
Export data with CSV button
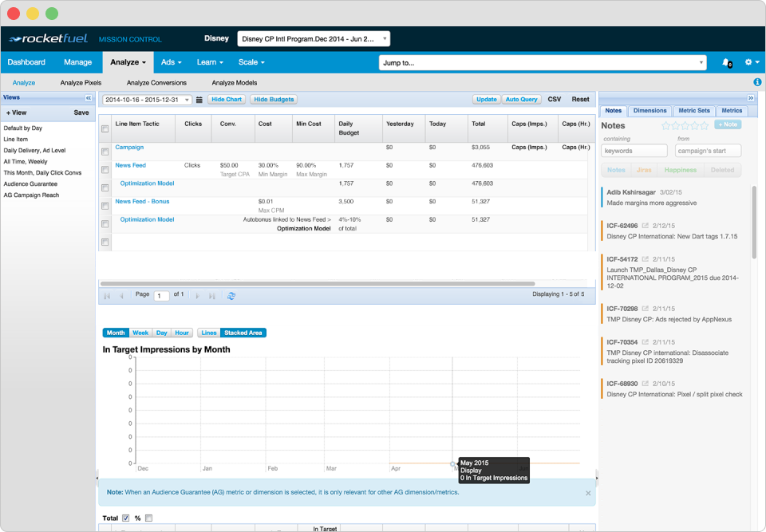click(554, 99)
